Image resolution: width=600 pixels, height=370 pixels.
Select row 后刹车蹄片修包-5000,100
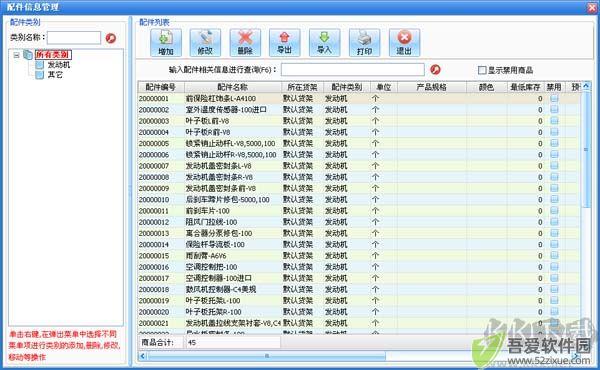[359, 200]
